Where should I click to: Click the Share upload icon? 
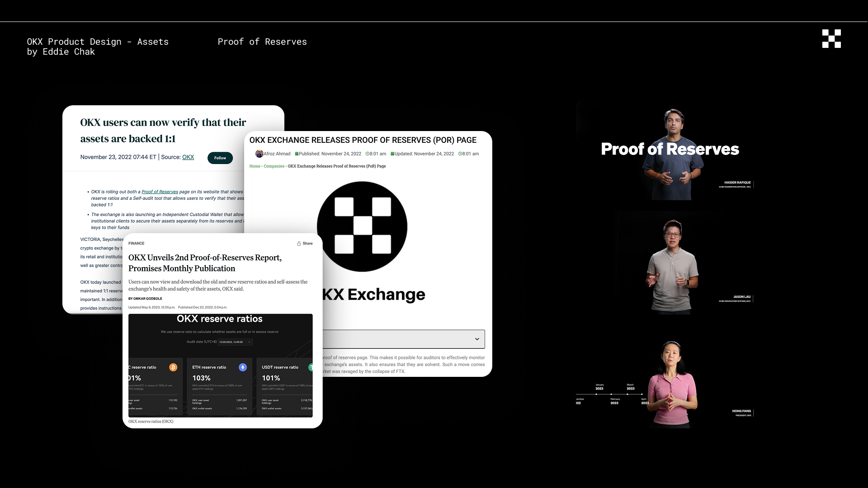point(299,243)
